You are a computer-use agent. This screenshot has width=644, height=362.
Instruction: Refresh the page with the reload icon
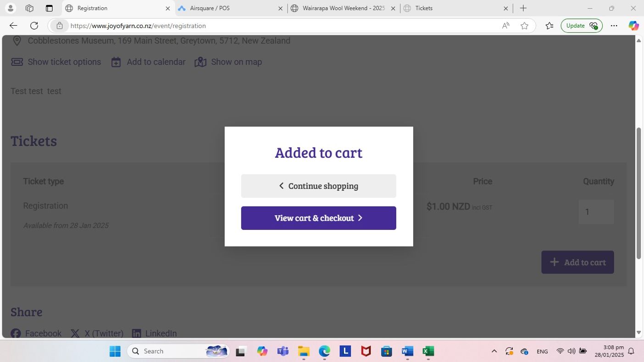coord(34,26)
